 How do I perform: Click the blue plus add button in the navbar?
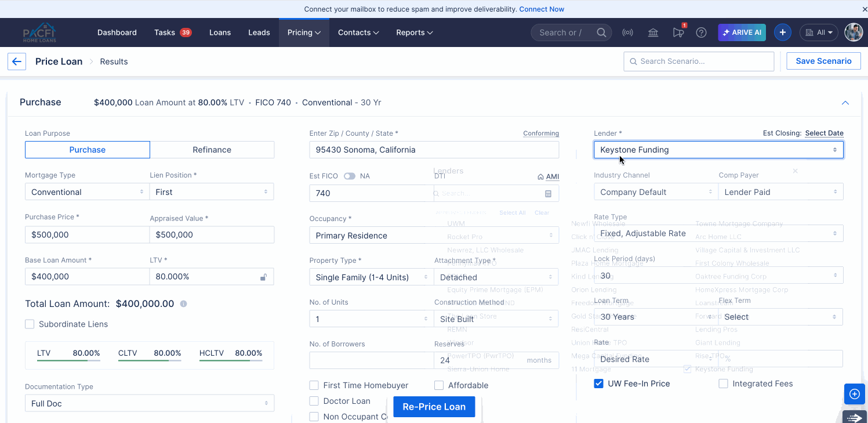tap(782, 32)
